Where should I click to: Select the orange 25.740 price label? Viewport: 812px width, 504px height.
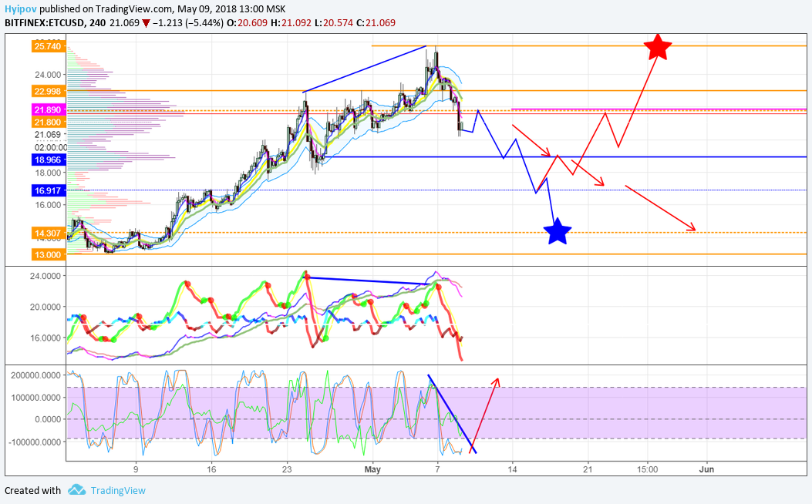(x=47, y=46)
